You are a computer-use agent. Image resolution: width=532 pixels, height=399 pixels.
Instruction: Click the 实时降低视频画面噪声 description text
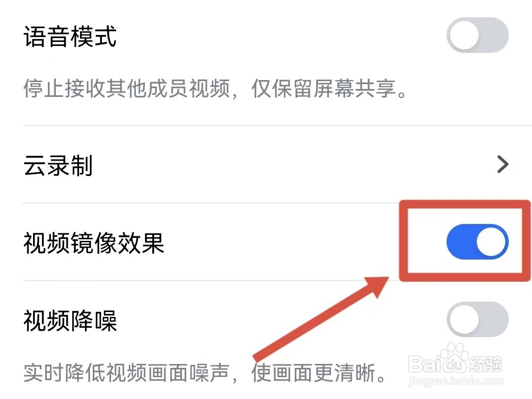click(x=126, y=372)
